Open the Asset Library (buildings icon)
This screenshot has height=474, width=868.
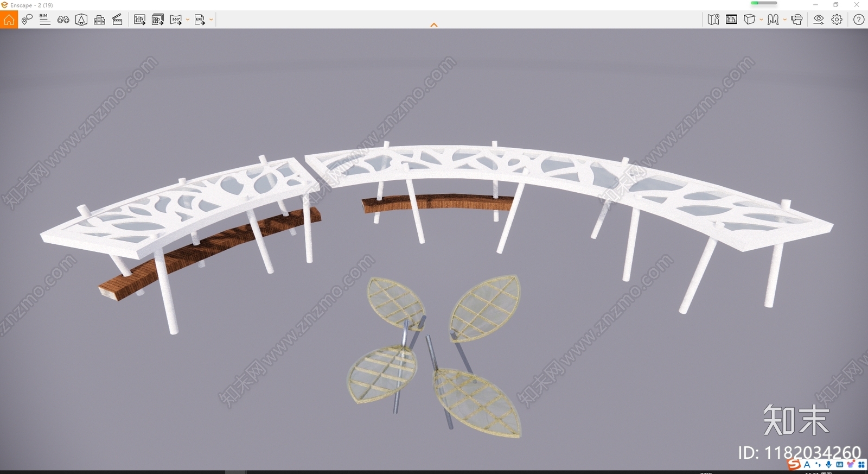tap(99, 20)
